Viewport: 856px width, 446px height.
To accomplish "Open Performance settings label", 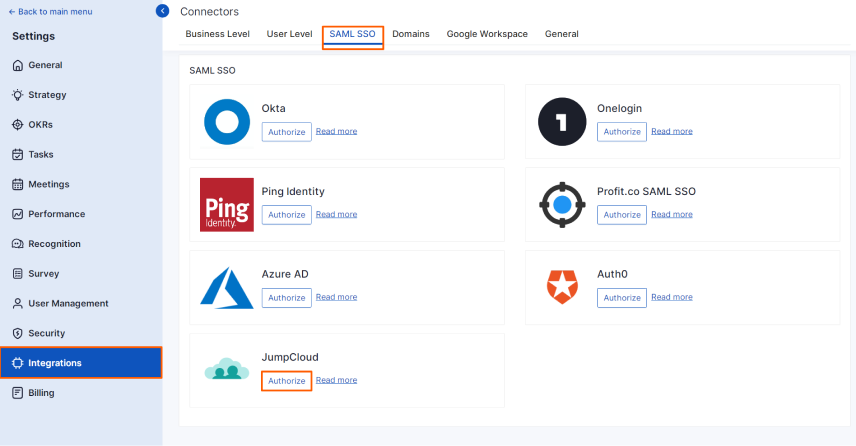I will 57,214.
